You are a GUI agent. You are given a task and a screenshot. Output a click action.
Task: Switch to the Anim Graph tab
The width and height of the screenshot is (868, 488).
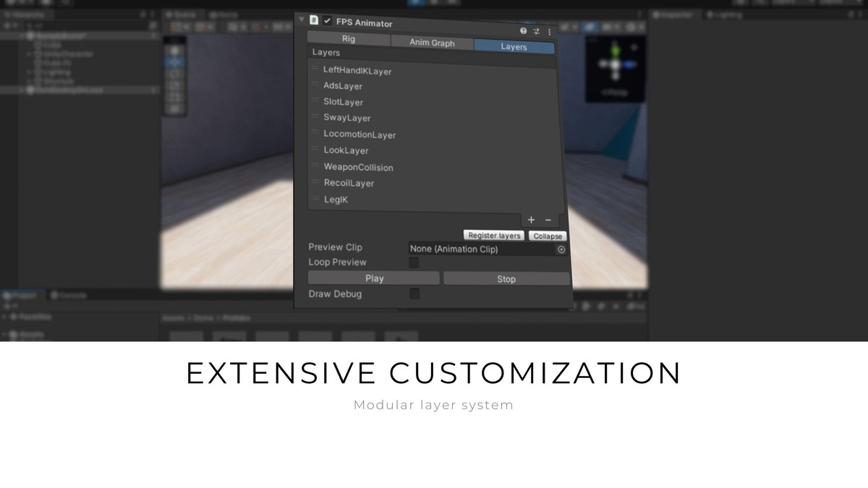432,43
